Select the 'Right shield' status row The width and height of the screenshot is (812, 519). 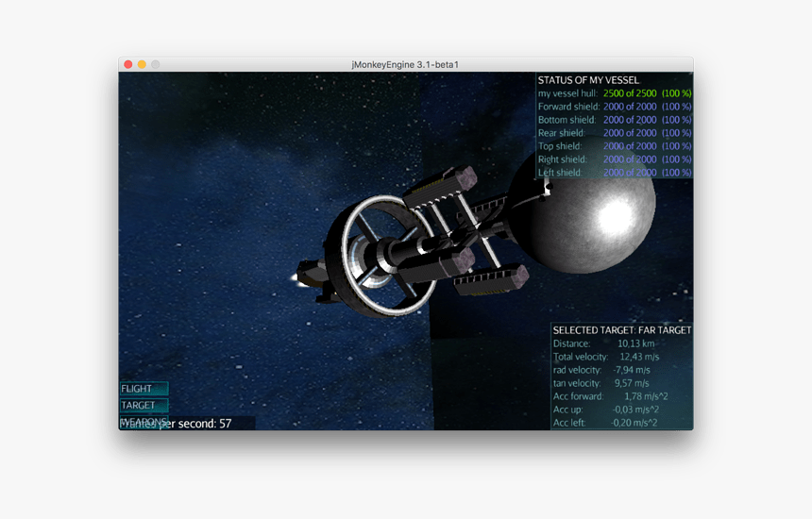(x=615, y=159)
